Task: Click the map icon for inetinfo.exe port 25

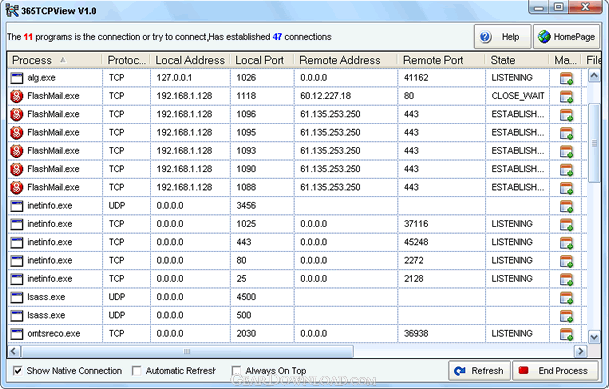Action: coord(566,279)
